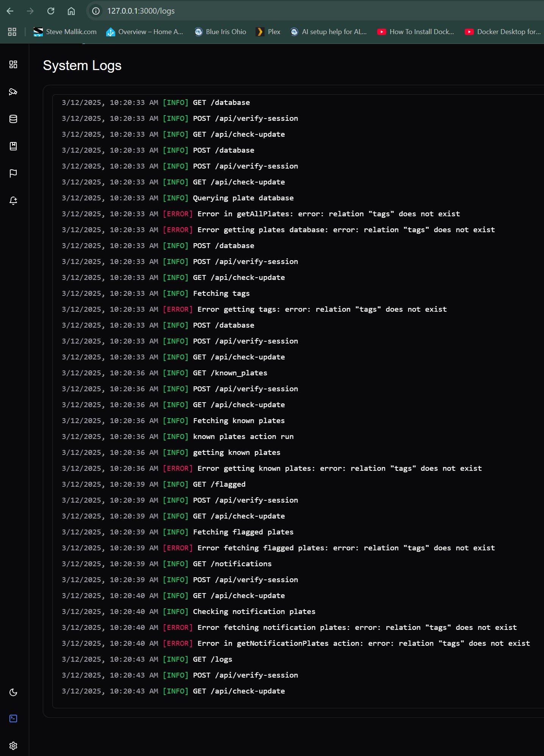This screenshot has width=544, height=756.
Task: Open the notifications bell icon
Action: point(13,201)
